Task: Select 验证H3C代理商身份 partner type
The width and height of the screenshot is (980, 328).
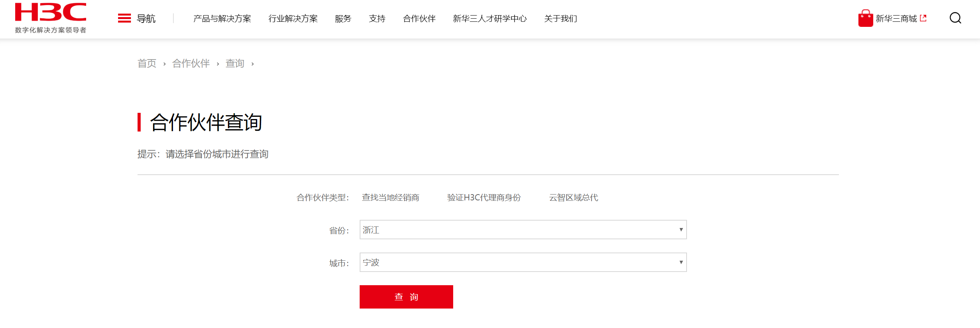Action: tap(484, 198)
